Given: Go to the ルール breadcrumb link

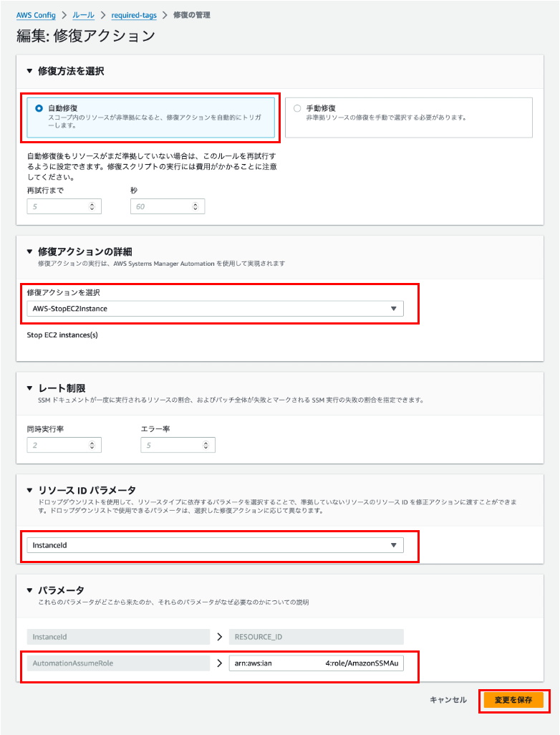Looking at the screenshot, I should (x=83, y=15).
